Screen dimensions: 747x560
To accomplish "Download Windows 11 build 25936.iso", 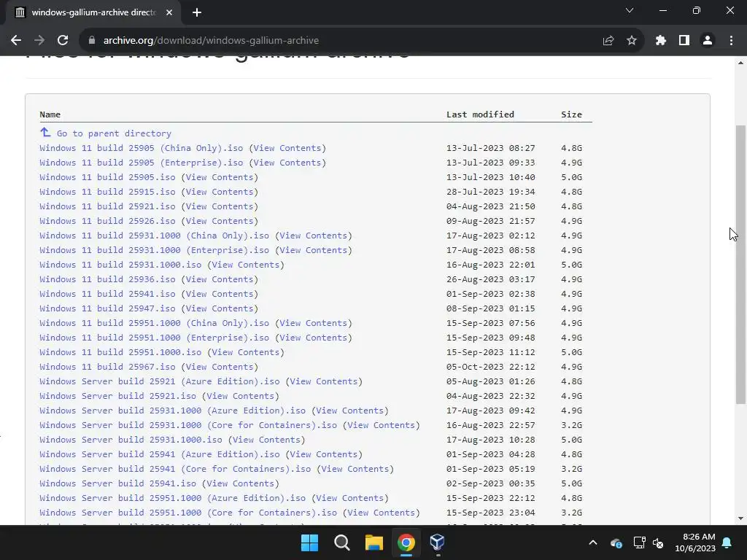I will coord(107,279).
